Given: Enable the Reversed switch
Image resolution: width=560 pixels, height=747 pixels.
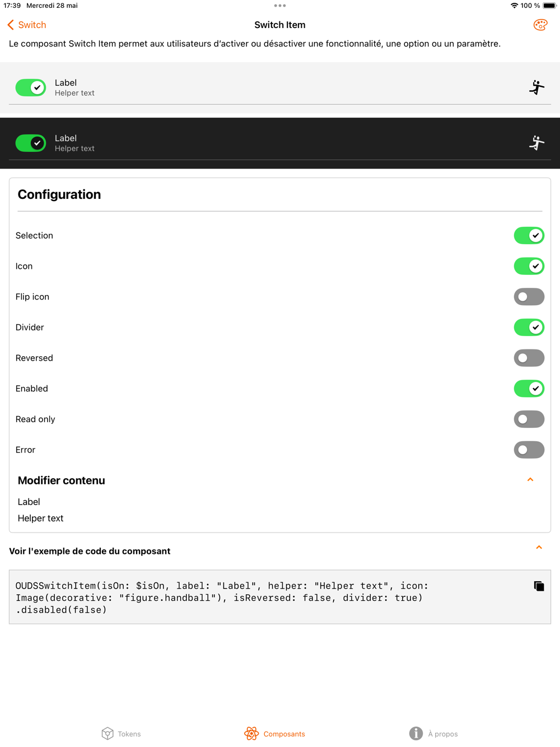Looking at the screenshot, I should (529, 358).
